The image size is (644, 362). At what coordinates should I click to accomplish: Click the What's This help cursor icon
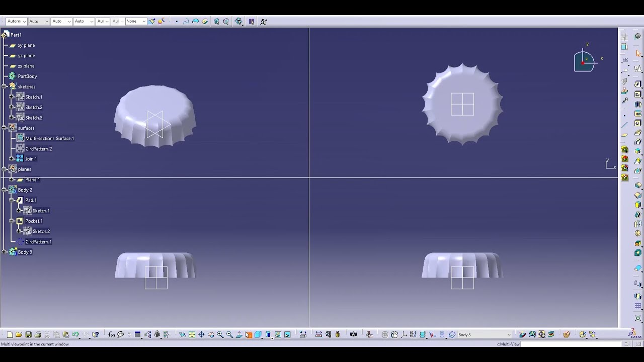(x=95, y=334)
